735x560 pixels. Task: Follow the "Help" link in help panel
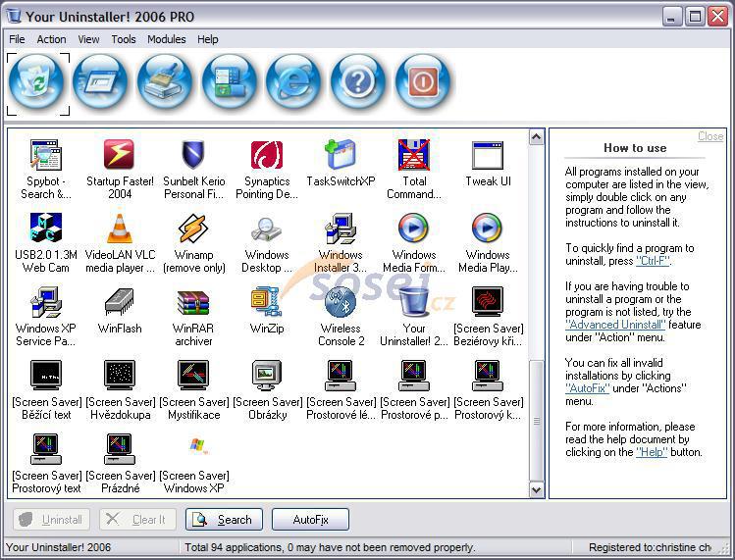[652, 452]
